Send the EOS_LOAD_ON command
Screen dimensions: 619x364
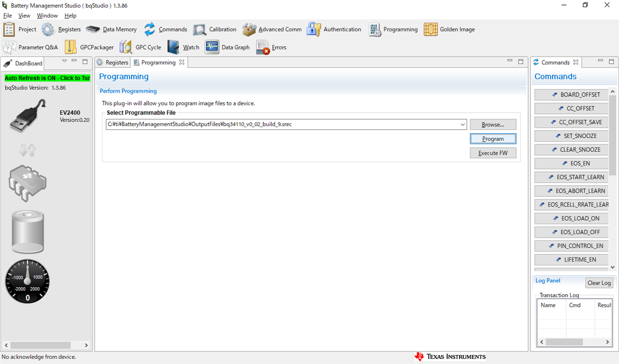(572, 218)
